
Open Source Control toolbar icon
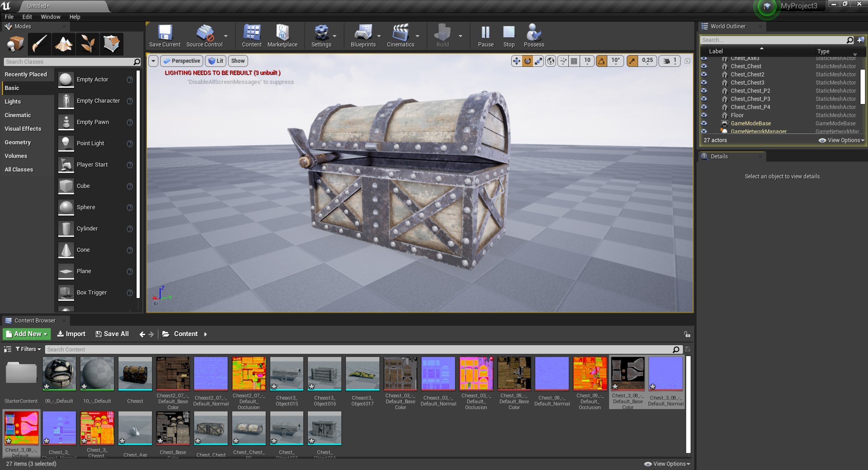tap(204, 35)
